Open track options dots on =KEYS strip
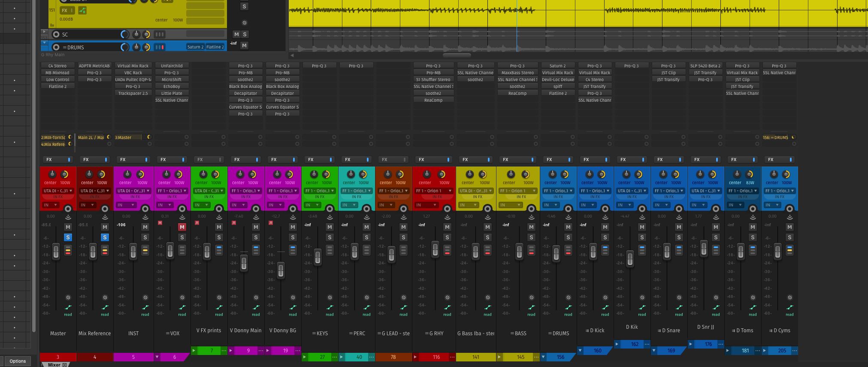 tap(335, 357)
